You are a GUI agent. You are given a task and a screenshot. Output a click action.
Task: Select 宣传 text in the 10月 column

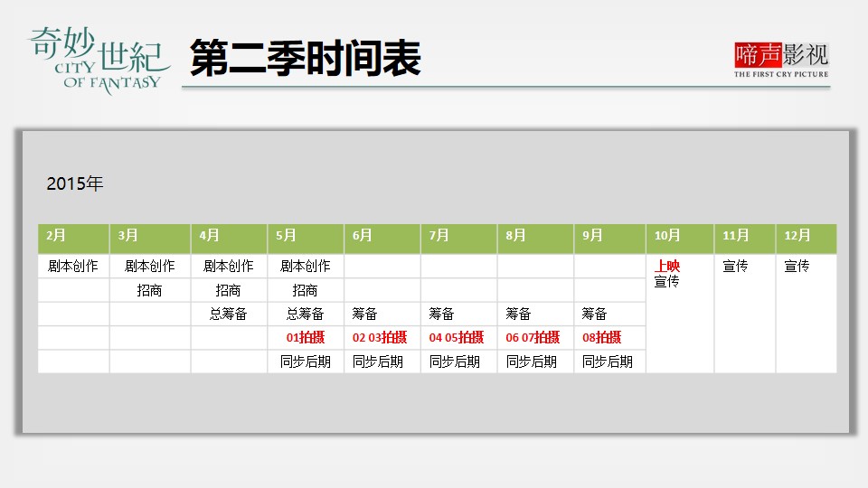point(666,282)
